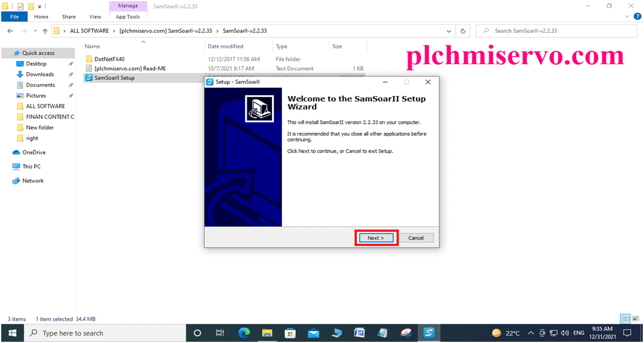Viewport: 644px width, 343px height.
Task: Click Next in the SamSoarII Setup wizard
Action: click(x=376, y=238)
